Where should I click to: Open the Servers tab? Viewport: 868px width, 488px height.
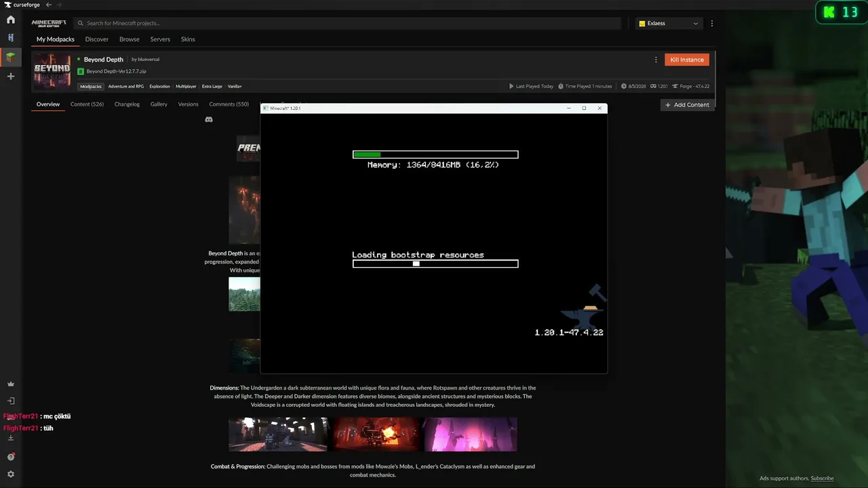[160, 39]
